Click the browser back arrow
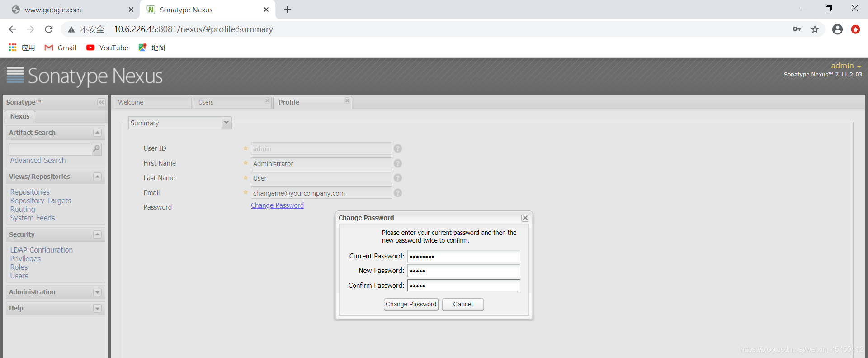 click(x=13, y=29)
